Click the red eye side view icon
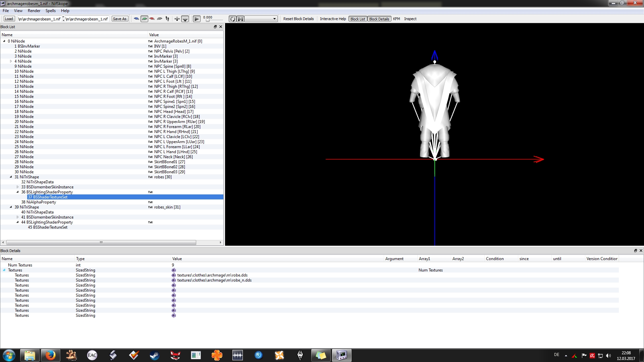The width and height of the screenshot is (644, 362). coord(152,19)
